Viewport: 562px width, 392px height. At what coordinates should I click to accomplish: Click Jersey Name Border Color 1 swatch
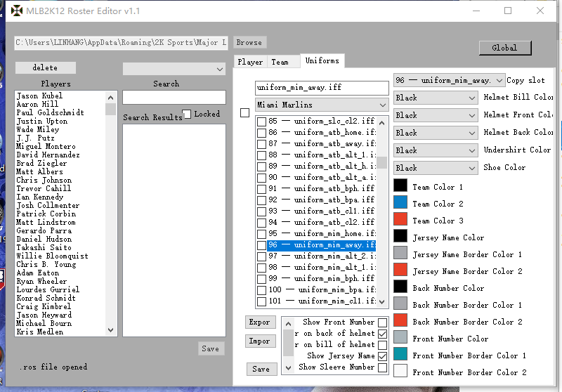pyautogui.click(x=400, y=253)
